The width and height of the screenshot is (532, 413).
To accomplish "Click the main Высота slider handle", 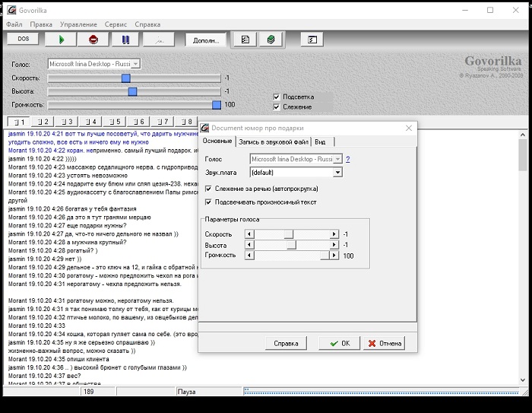I will pyautogui.click(x=133, y=91).
